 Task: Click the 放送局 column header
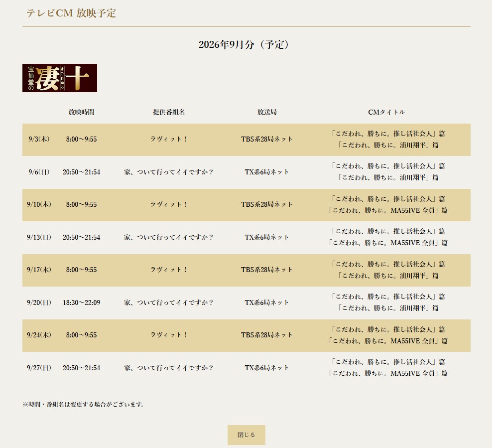click(x=267, y=112)
